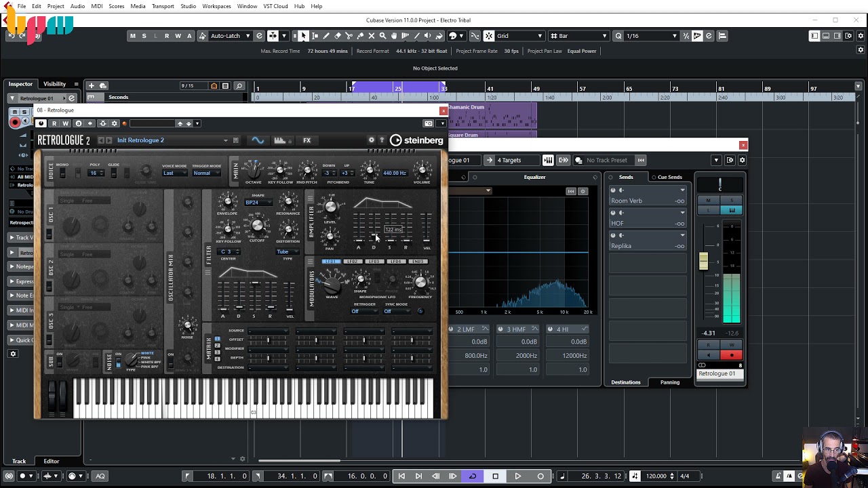868x488 pixels.
Task: Enable Record on channel strip
Action: [731, 355]
